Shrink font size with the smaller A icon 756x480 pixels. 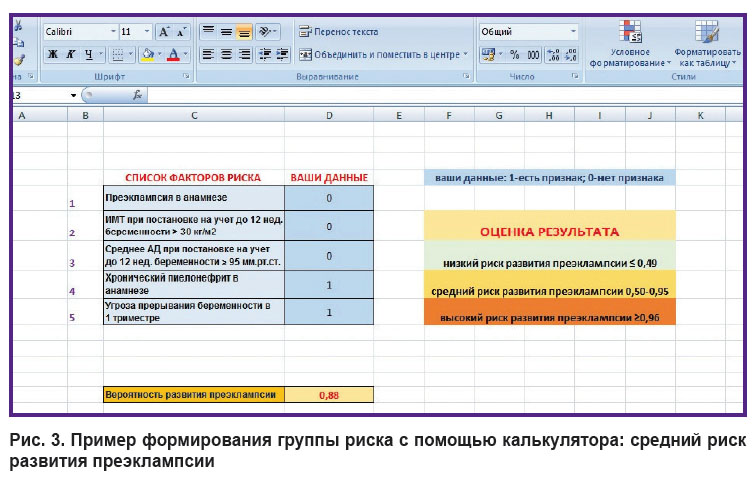coord(181,32)
